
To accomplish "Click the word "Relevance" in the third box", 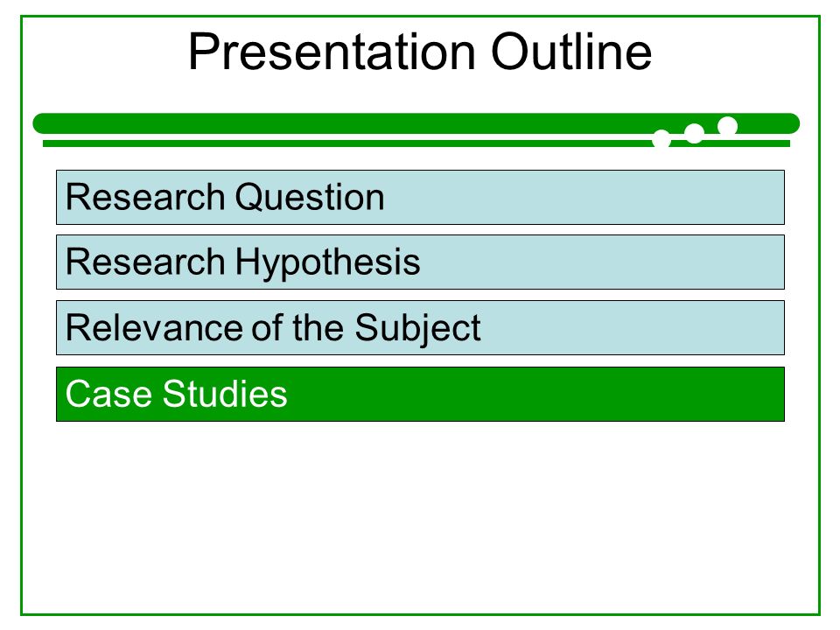I will click(x=153, y=328).
